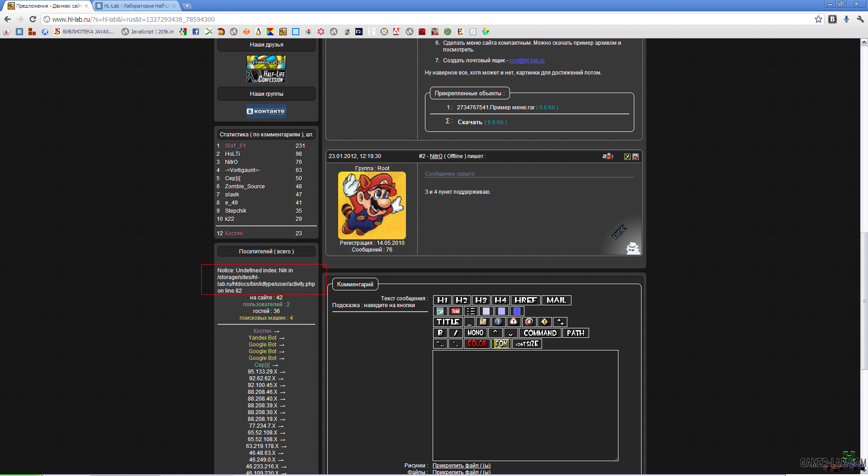The height and width of the screenshot is (476, 868).
Task: Click NitrO's Mario avatar image
Action: click(372, 205)
